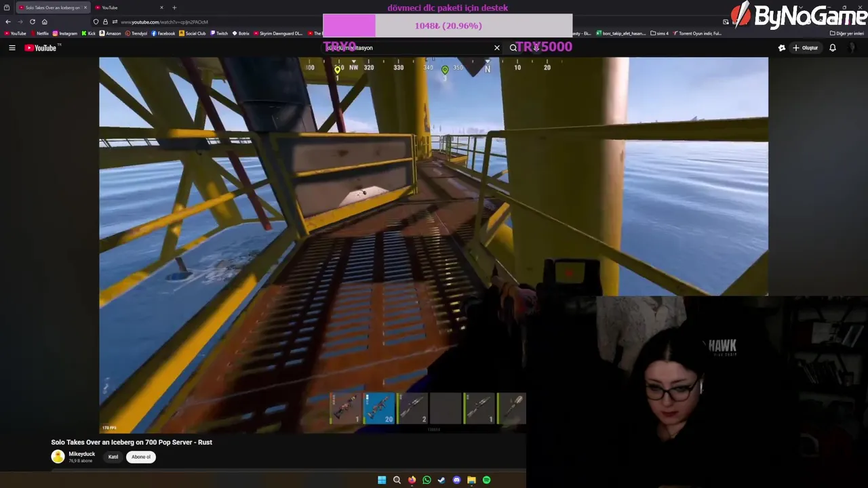This screenshot has width=868, height=488.
Task: Open the Amazon bookmark
Action: [111, 33]
